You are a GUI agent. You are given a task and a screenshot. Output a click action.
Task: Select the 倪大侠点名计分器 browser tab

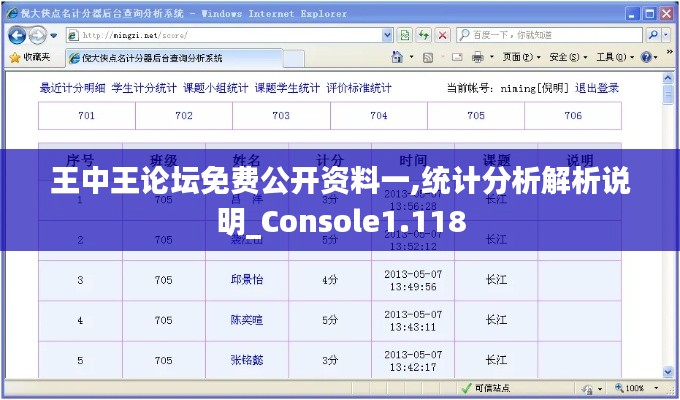pyautogui.click(x=173, y=58)
